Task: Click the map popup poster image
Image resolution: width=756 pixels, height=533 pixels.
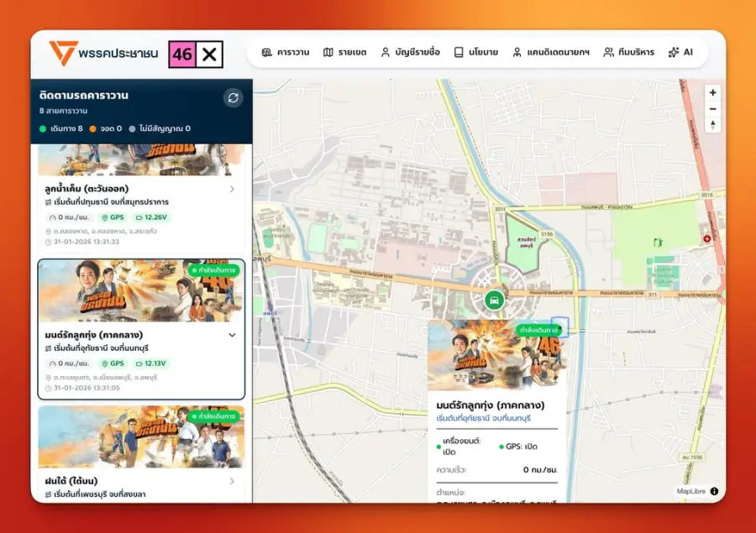Action: [496, 355]
